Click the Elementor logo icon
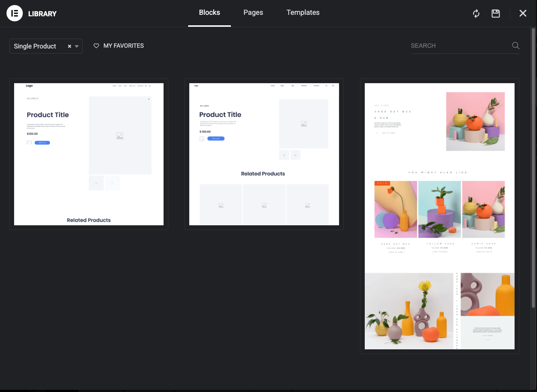 14,13
